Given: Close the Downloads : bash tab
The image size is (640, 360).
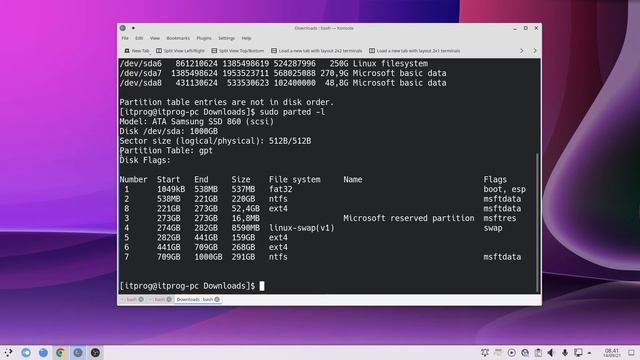Looking at the screenshot, I should 217,300.
